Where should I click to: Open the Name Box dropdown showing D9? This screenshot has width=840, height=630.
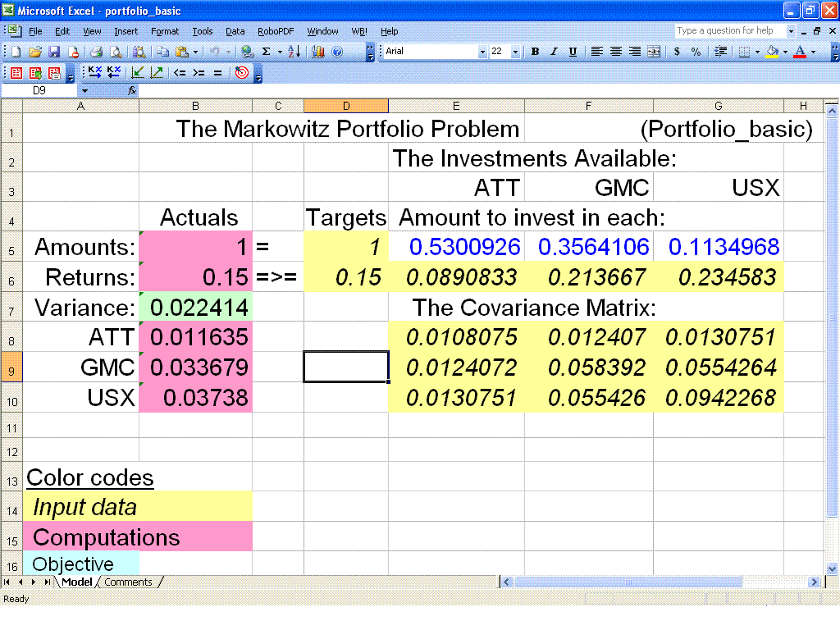point(84,90)
